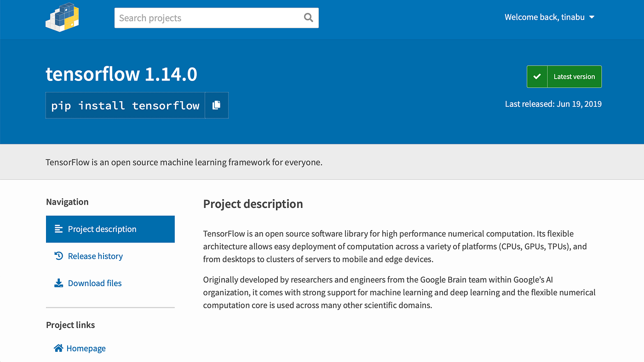Click the tensorflow 1.14.0 project title
This screenshot has height=362, width=644.
(x=121, y=74)
